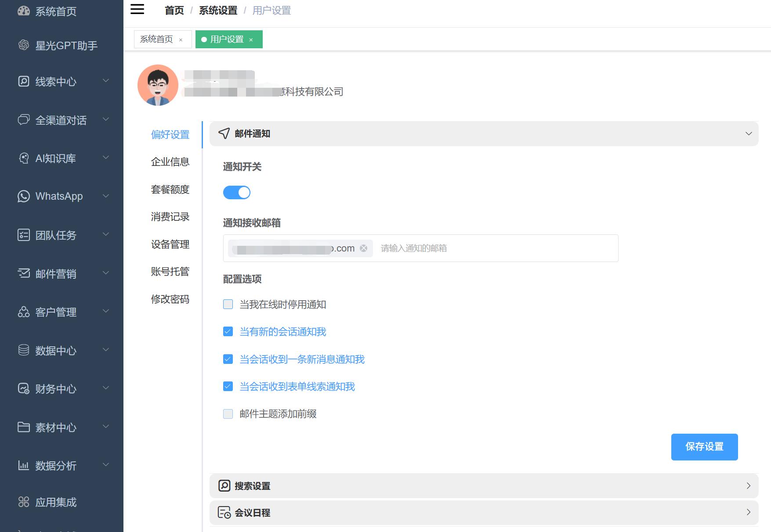Click the 应用集成 grid icon
The image size is (771, 532).
24,502
